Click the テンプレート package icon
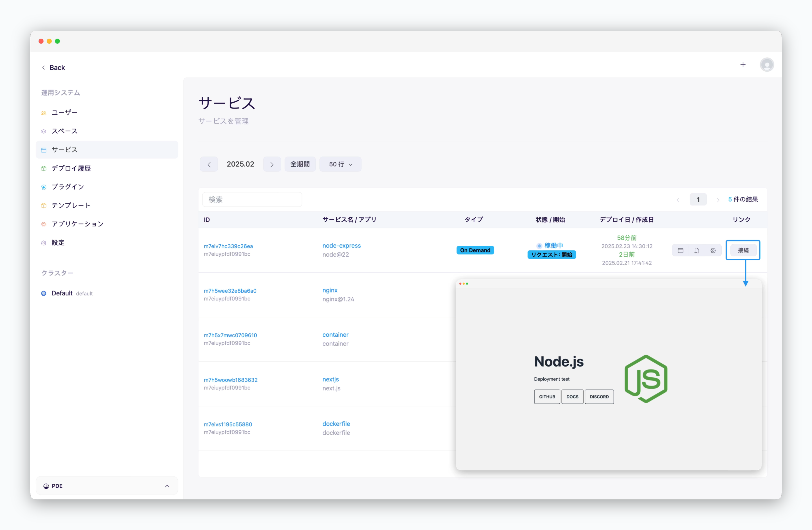The image size is (812, 530). (x=44, y=206)
